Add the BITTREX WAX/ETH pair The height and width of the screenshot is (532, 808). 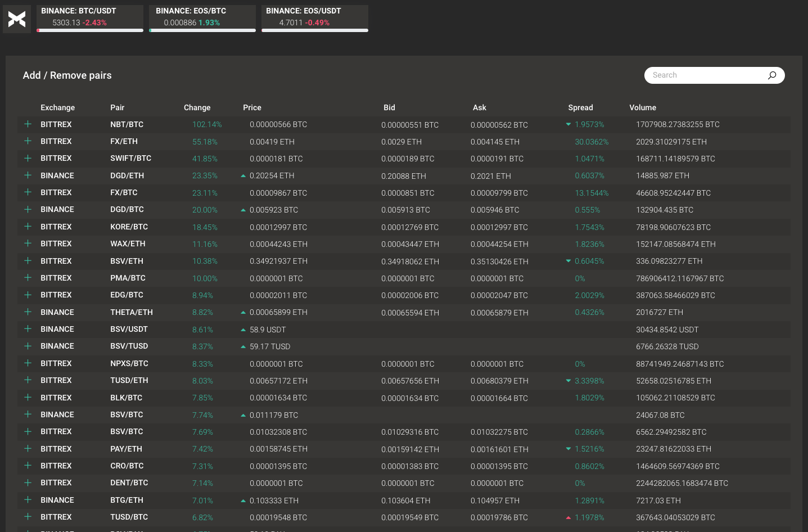click(x=28, y=244)
